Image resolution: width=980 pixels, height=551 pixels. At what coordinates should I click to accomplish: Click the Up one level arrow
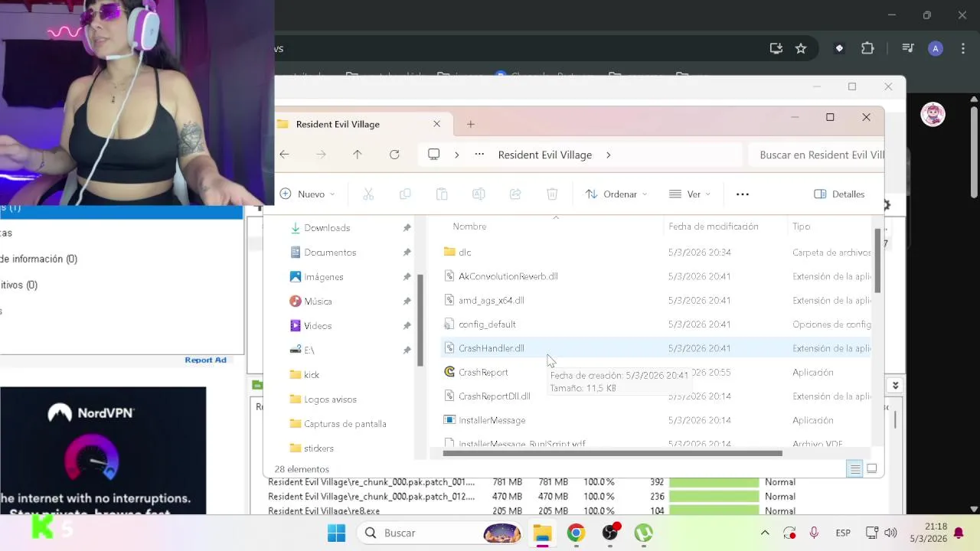pyautogui.click(x=357, y=155)
